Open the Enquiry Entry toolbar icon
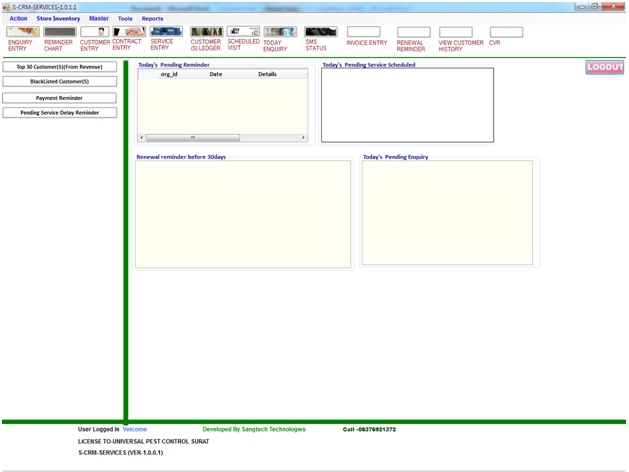629x472 pixels. pyautogui.click(x=23, y=32)
